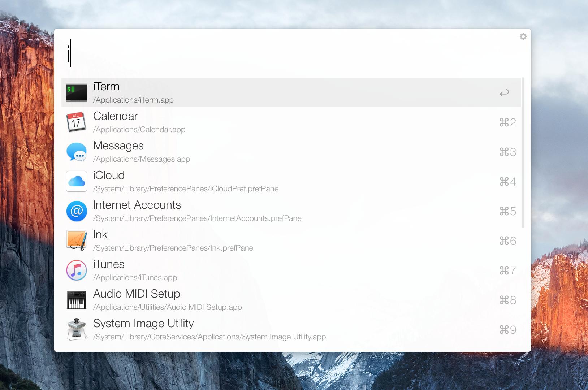
Task: Click the Audio MIDI Setup.app path text
Action: point(168,307)
